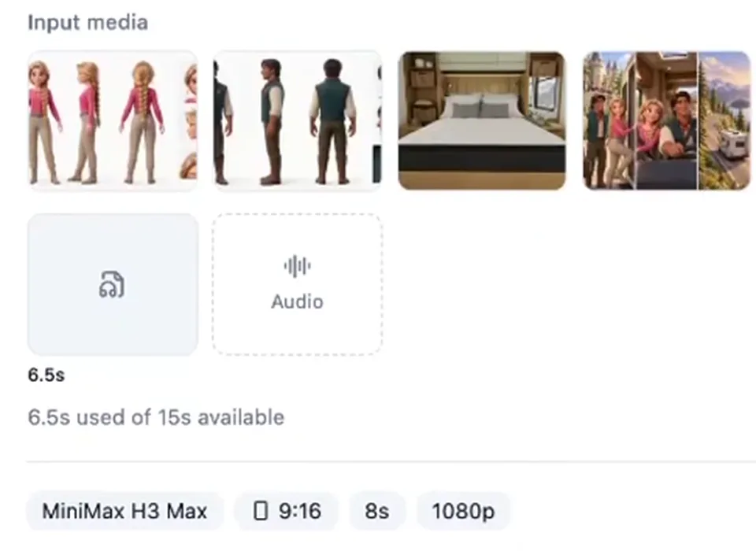The width and height of the screenshot is (756, 551).
Task: Add audio via the dashed Audio slot
Action: click(x=297, y=284)
